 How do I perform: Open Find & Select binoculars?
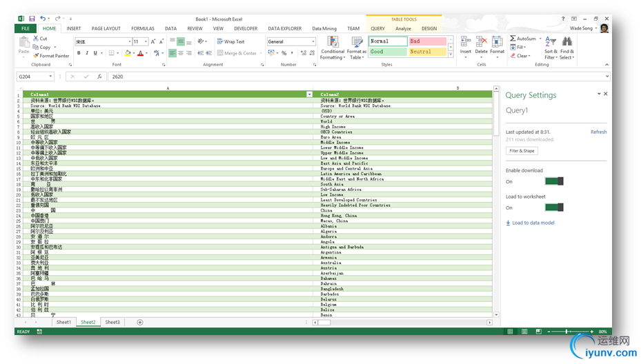click(567, 48)
